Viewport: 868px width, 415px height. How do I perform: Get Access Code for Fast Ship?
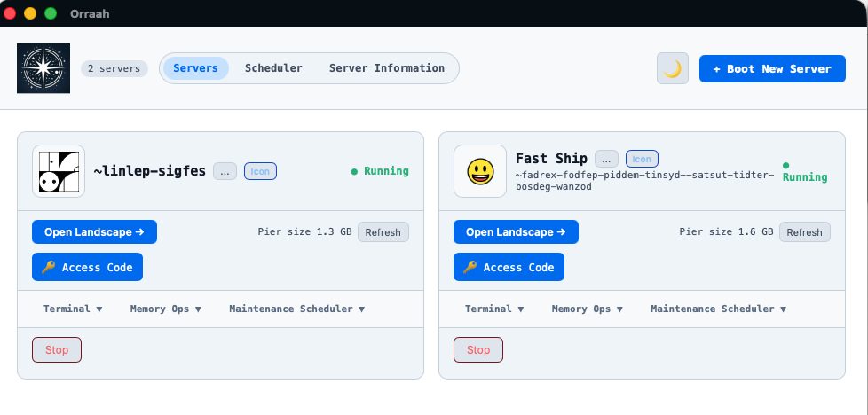click(509, 267)
